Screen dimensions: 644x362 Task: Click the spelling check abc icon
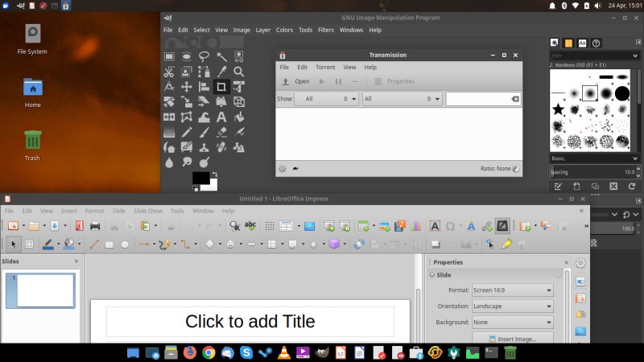click(x=250, y=226)
